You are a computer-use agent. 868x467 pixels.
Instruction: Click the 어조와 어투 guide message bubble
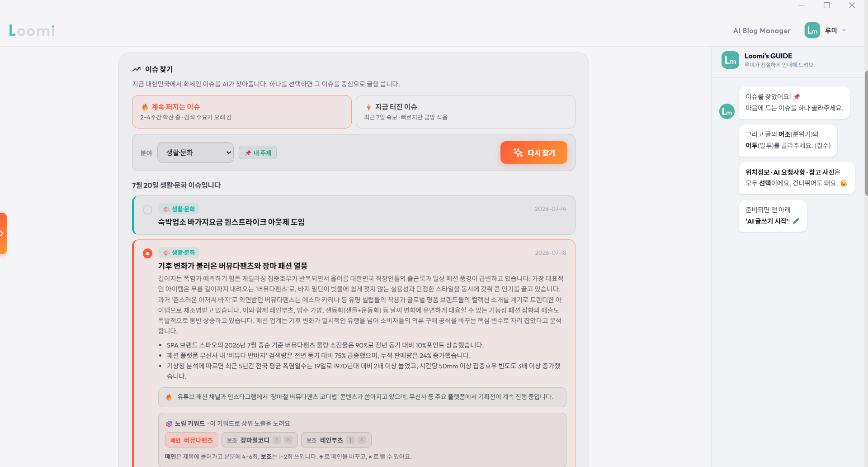[x=788, y=140]
